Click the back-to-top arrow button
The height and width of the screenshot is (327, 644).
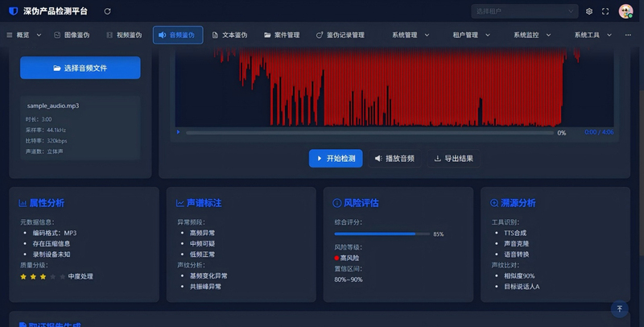[619, 308]
